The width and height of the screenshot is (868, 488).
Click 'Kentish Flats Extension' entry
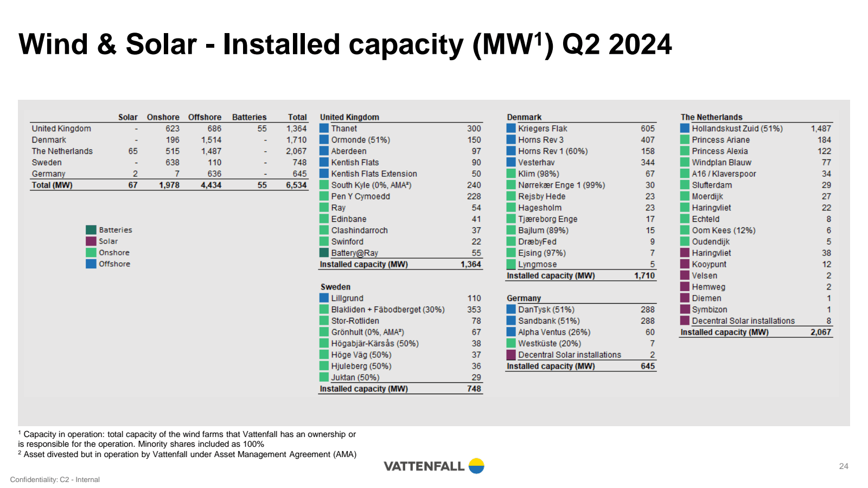(374, 174)
